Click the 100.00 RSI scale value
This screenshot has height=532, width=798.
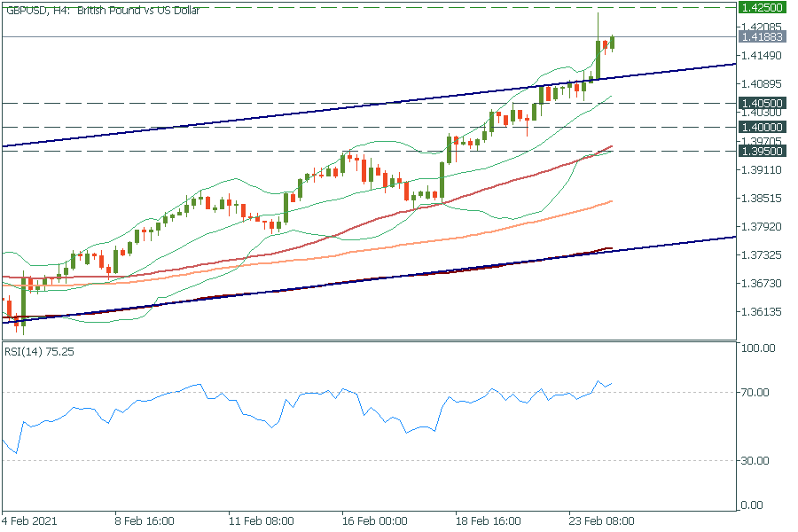[758, 348]
